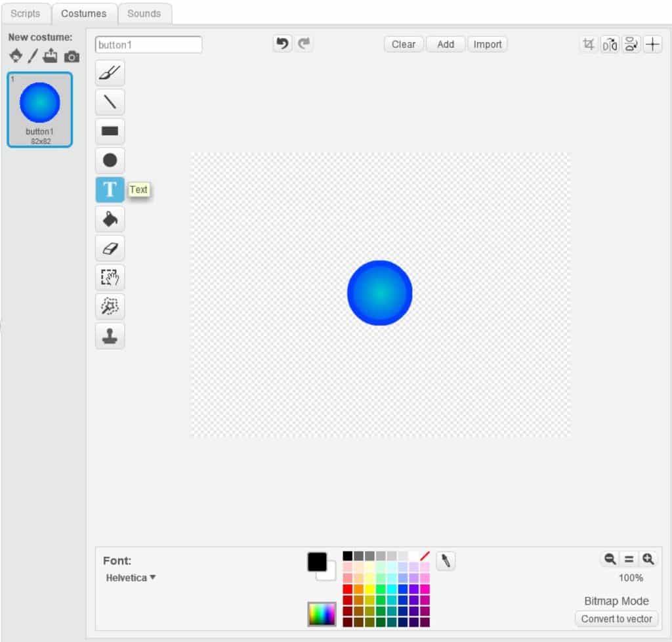Upload costume from file icon

click(50, 56)
